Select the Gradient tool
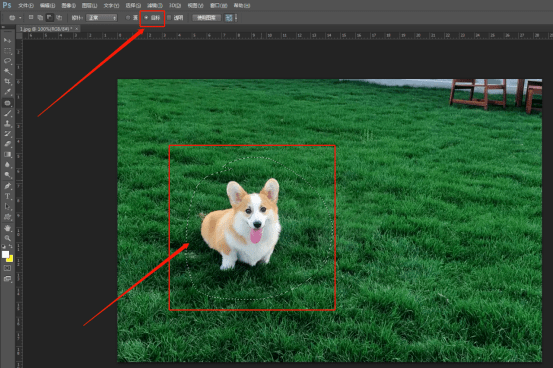This screenshot has height=368, width=553. [7, 155]
